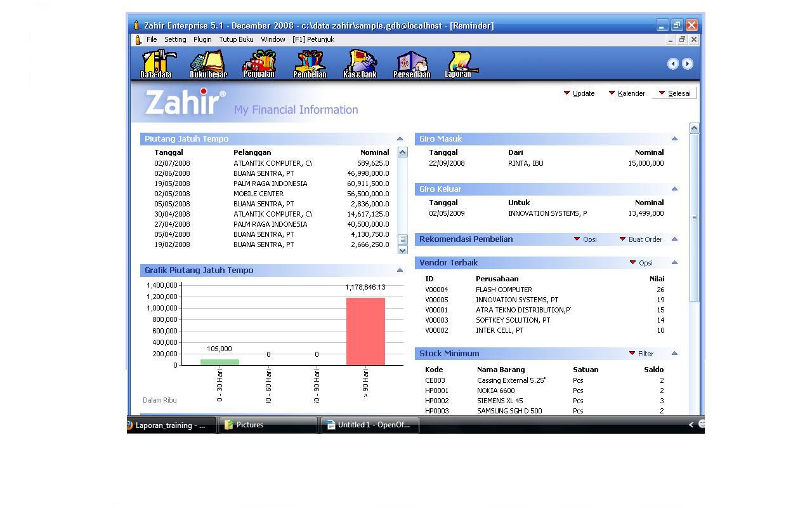Collapse the Stock Minimum section
This screenshot has width=812, height=508.
point(674,354)
